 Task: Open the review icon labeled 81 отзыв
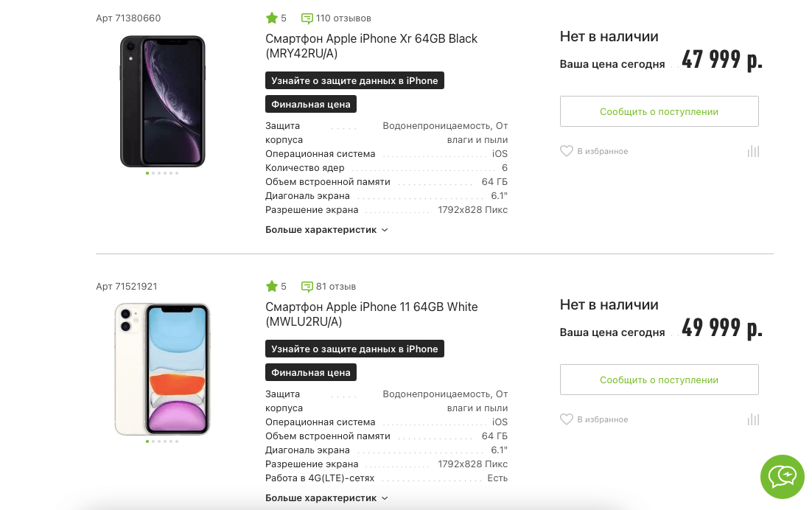[307, 286]
